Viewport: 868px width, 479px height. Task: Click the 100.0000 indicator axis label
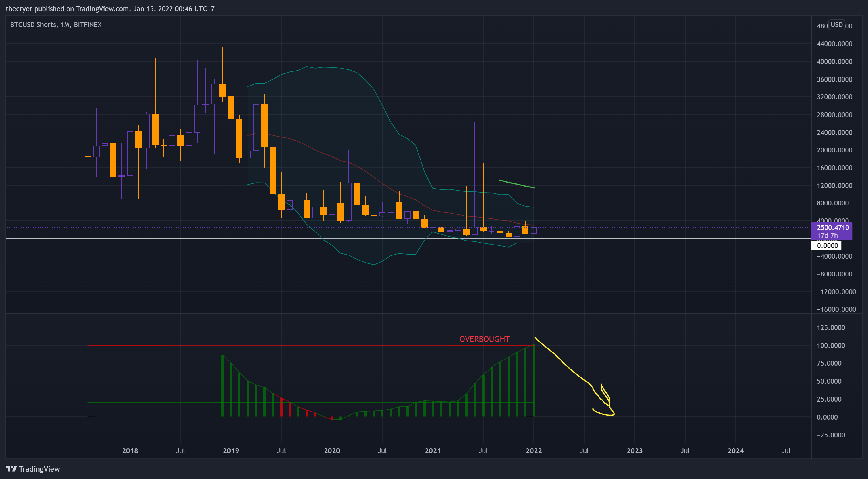point(831,345)
